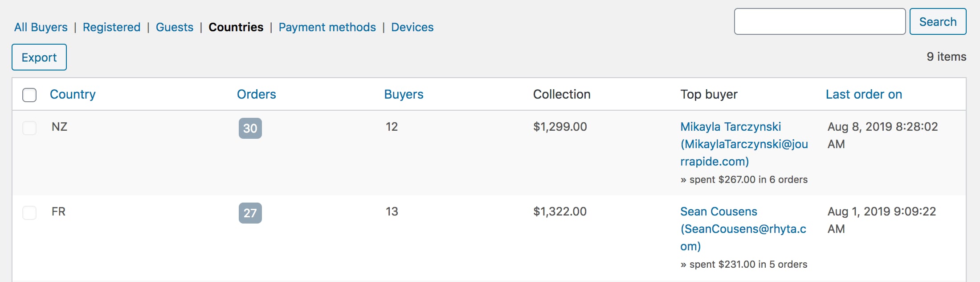Check the FR row checkbox
The height and width of the screenshot is (282, 980).
[x=29, y=212]
